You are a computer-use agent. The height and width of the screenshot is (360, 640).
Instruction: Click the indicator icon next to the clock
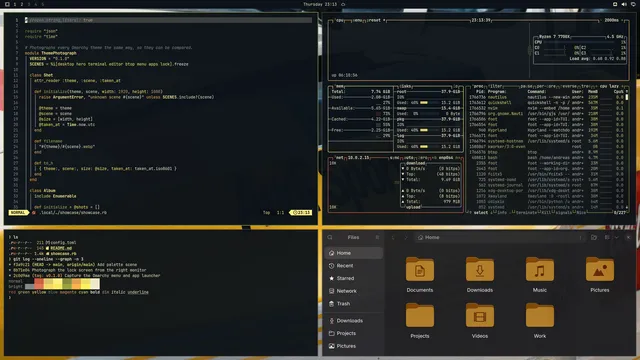[x=343, y=4]
